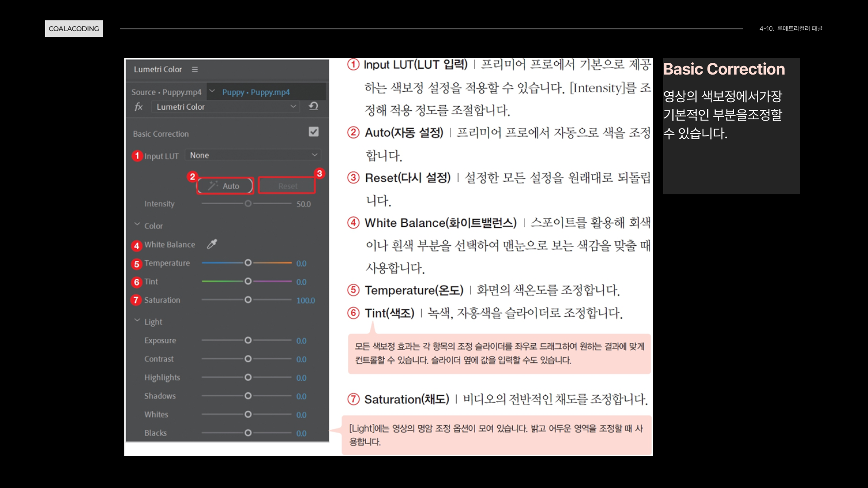Viewport: 868px width, 488px height.
Task: Uncheck the Basic Correction checkbox
Action: click(314, 131)
